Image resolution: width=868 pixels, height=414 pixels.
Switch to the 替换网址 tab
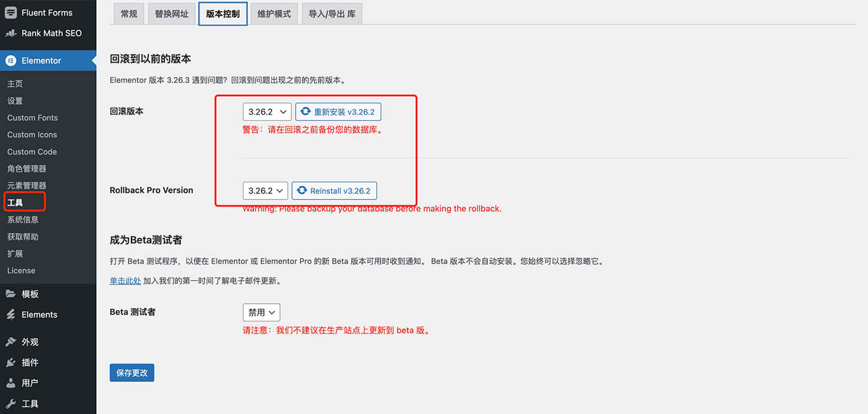coord(171,14)
